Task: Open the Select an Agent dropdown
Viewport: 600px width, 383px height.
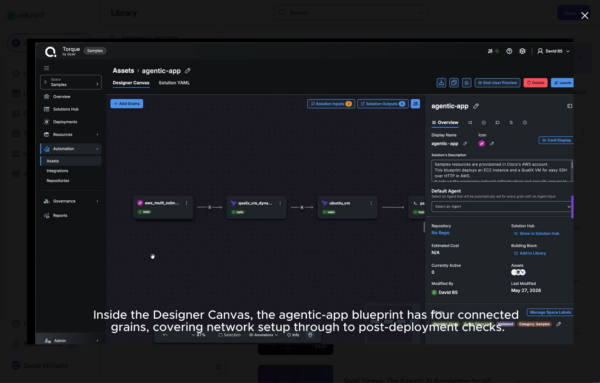Action: coord(501,207)
